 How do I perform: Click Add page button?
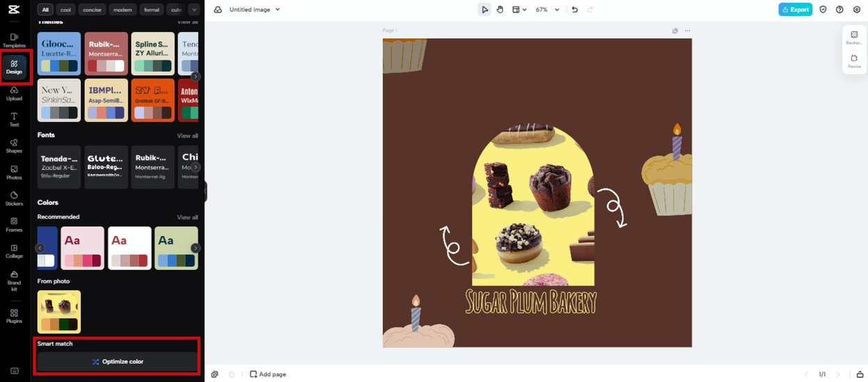pyautogui.click(x=268, y=374)
